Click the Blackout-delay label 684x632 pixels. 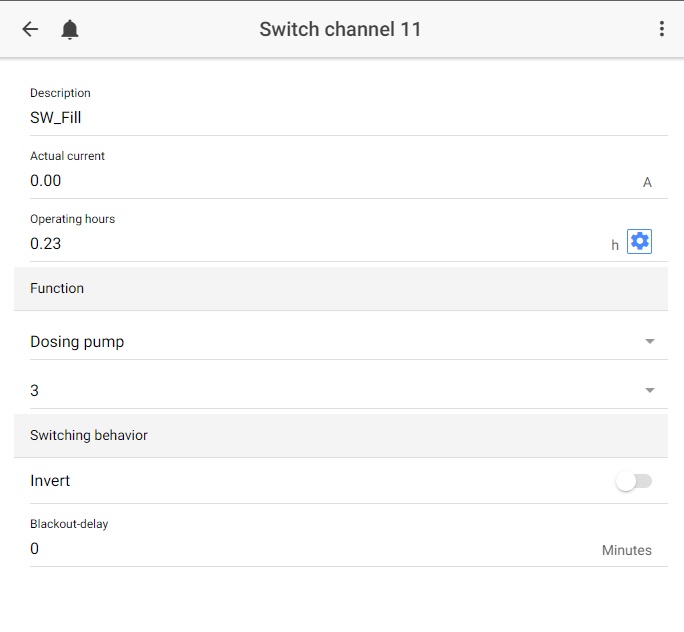(x=69, y=524)
